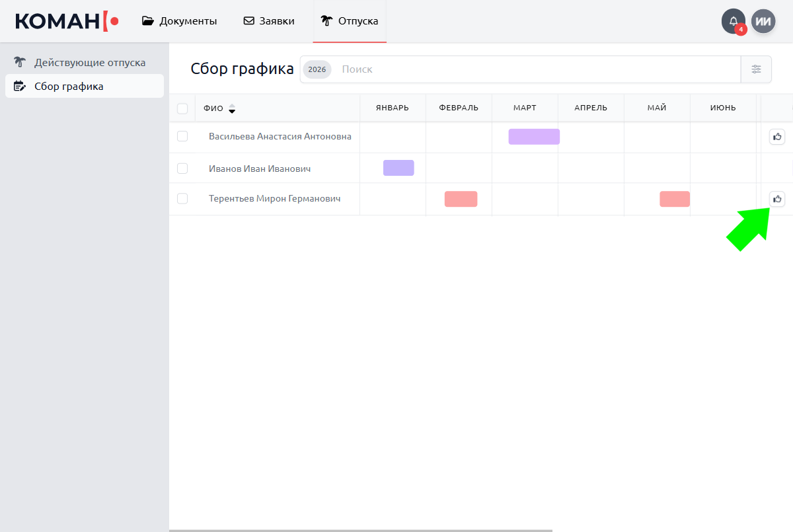Open the Документы tab
Viewport: 793px width, 532px height.
[180, 21]
